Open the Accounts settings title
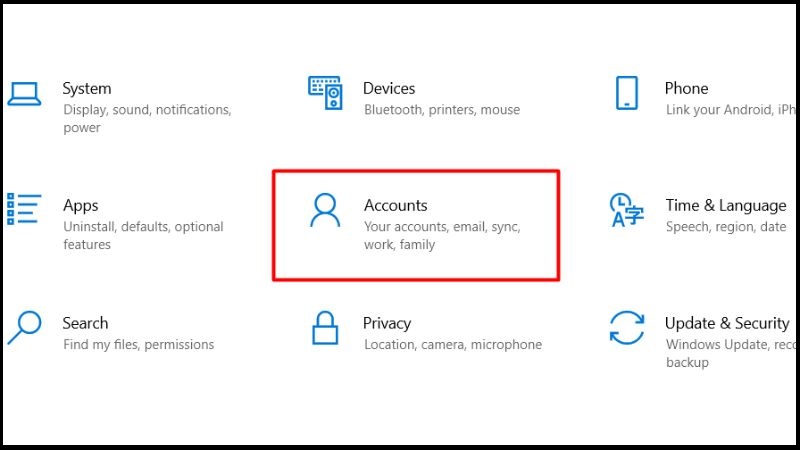Viewport: 800px width, 450px height. pyautogui.click(x=395, y=205)
